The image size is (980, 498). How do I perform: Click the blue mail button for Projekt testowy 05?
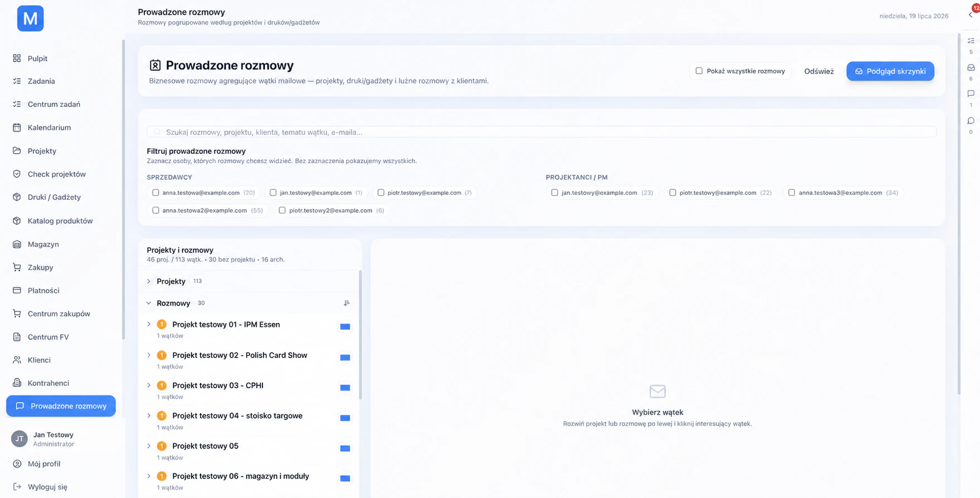point(345,448)
